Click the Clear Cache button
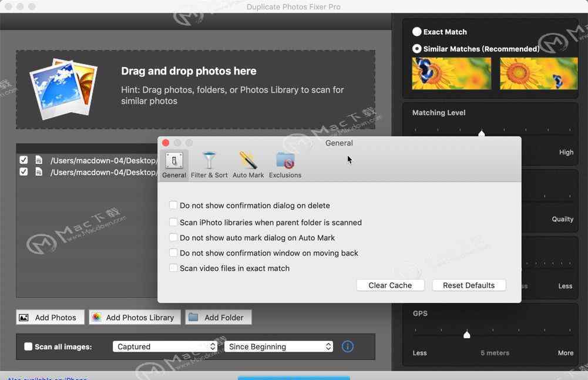The height and width of the screenshot is (380, 588). [390, 285]
